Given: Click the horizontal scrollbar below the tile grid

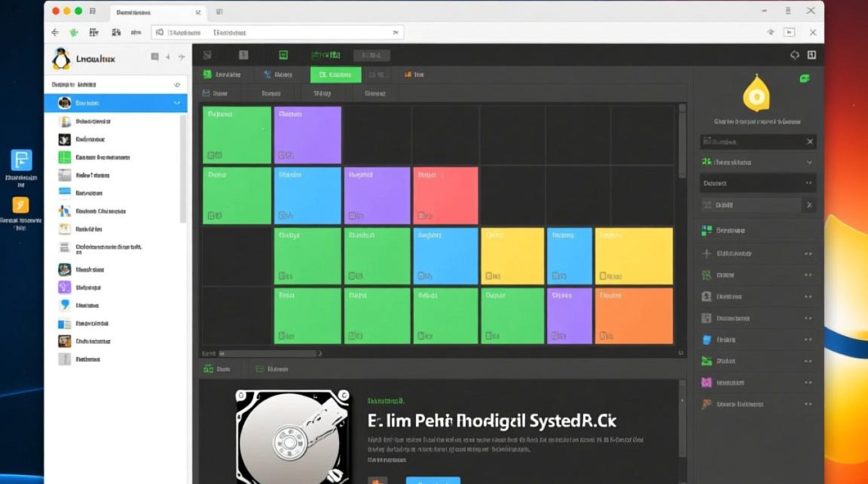Looking at the screenshot, I should click(x=268, y=354).
